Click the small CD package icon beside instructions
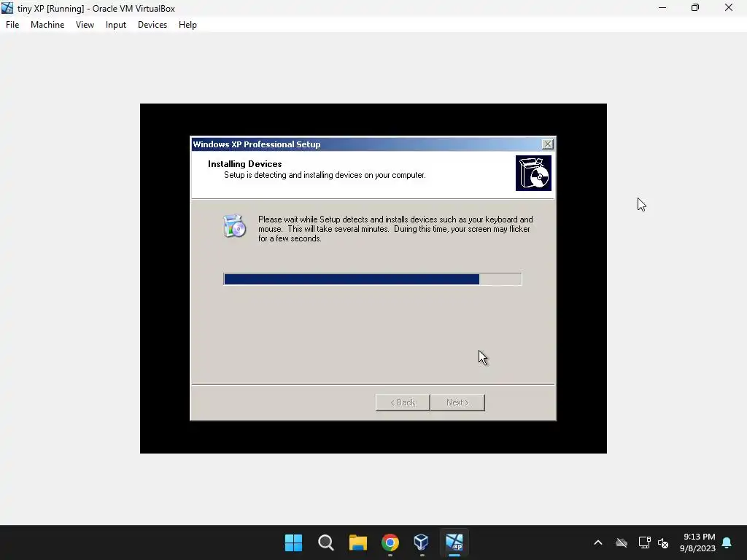The width and height of the screenshot is (747, 560). click(234, 226)
